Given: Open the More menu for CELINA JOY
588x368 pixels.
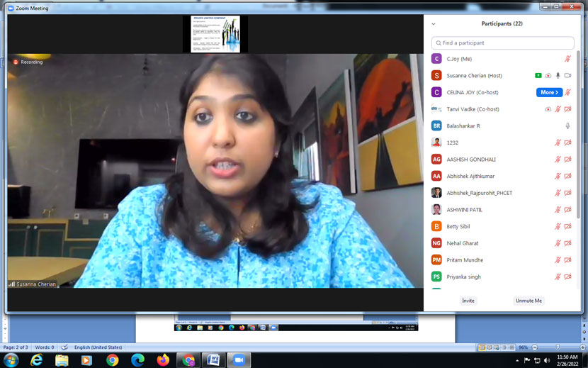Looking at the screenshot, I should [549, 92].
